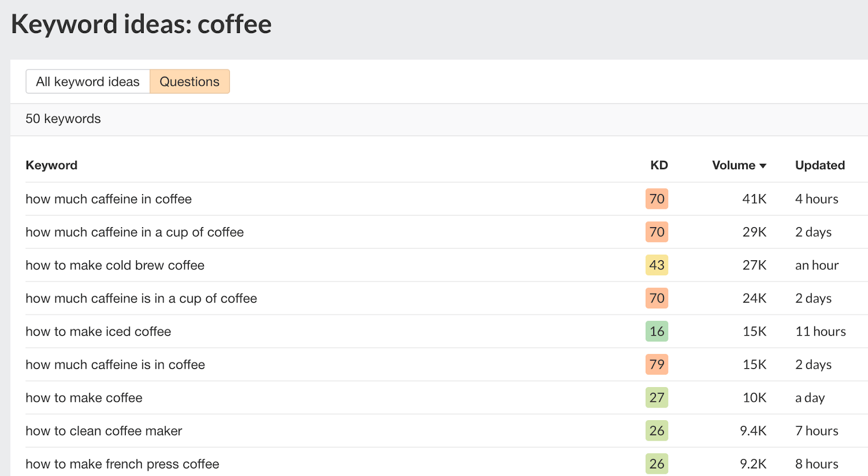Image resolution: width=868 pixels, height=476 pixels.
Task: Open the keyword 'how much caffeine in coffee'
Action: (x=108, y=199)
